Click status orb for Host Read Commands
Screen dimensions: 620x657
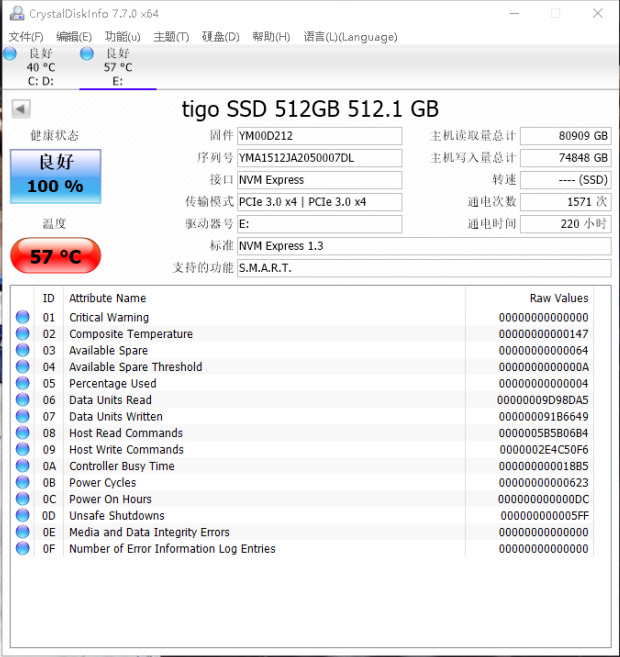(23, 433)
